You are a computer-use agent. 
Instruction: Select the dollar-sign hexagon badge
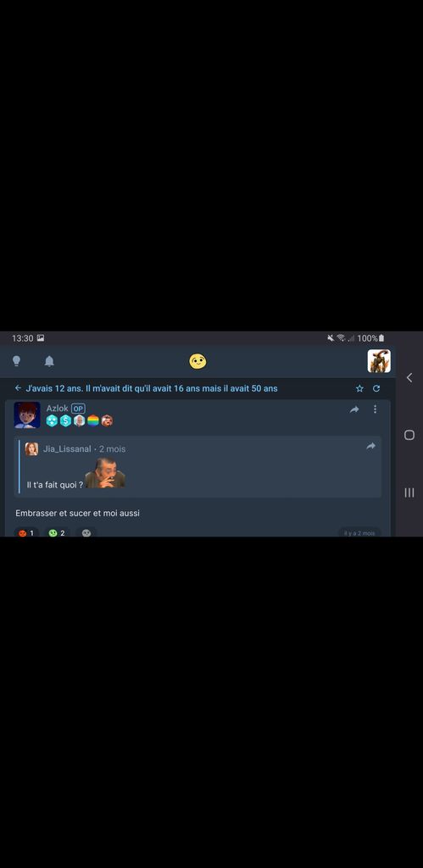pyautogui.click(x=65, y=420)
